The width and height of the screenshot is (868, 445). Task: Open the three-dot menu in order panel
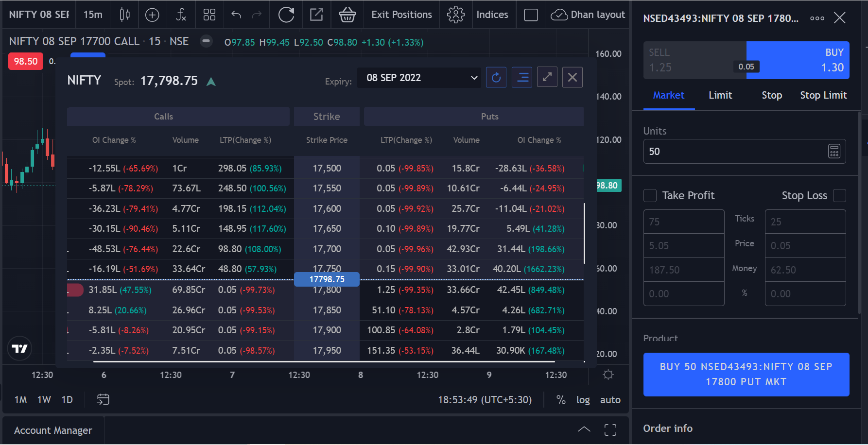pyautogui.click(x=817, y=18)
